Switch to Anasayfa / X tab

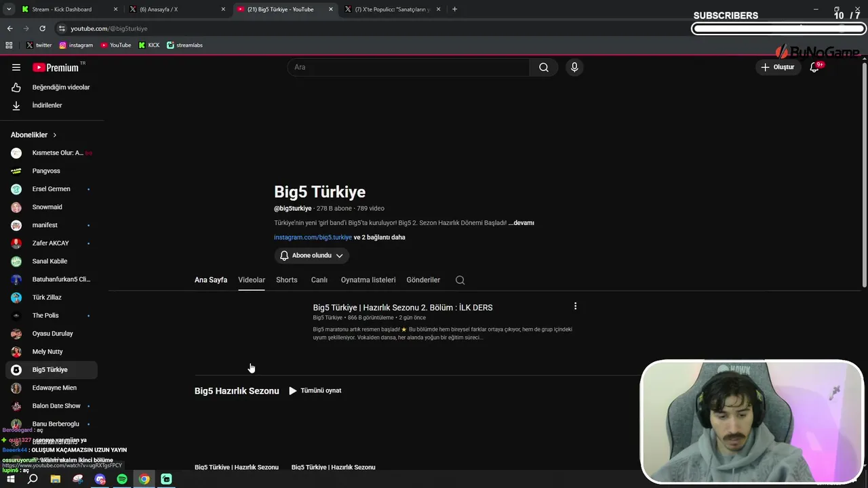pyautogui.click(x=176, y=9)
